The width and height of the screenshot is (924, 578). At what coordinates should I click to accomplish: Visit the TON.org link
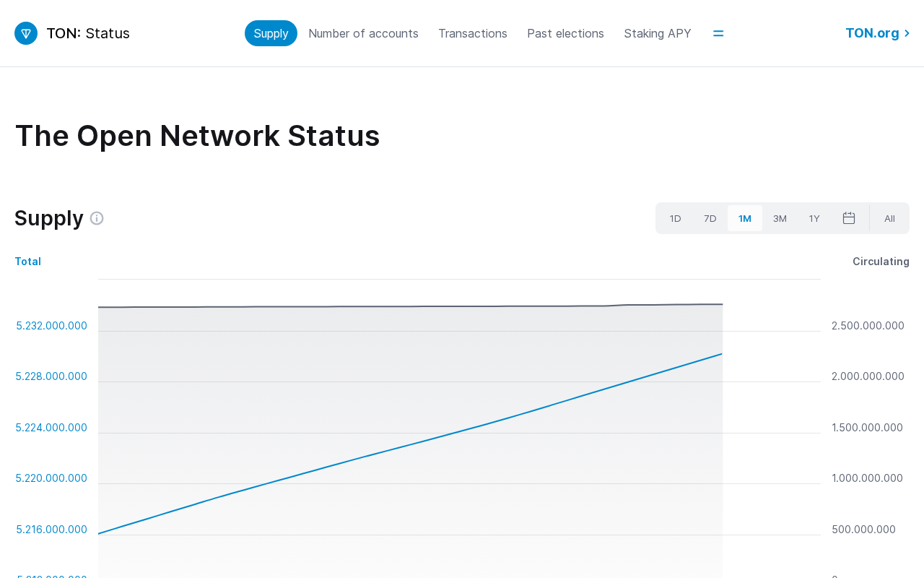click(x=877, y=33)
